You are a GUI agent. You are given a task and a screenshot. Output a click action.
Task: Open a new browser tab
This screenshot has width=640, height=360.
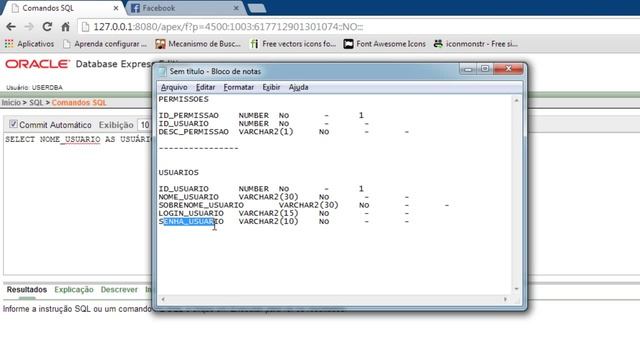(x=257, y=8)
